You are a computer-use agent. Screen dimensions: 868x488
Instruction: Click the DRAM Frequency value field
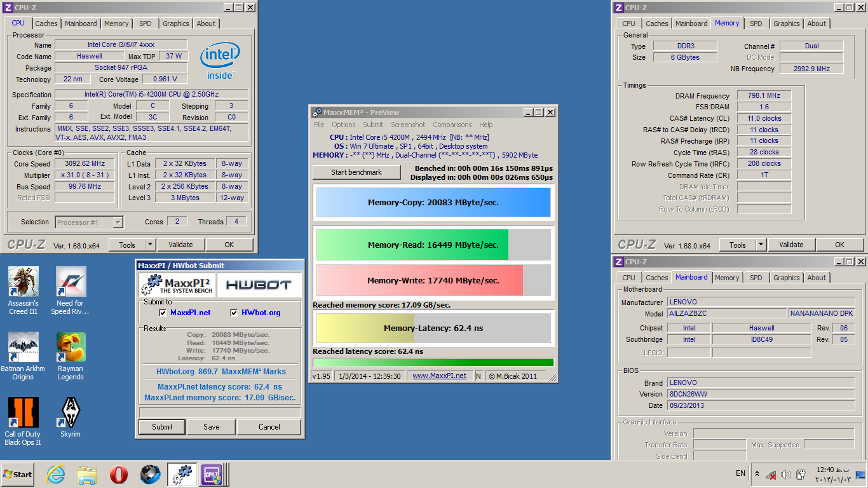(764, 96)
